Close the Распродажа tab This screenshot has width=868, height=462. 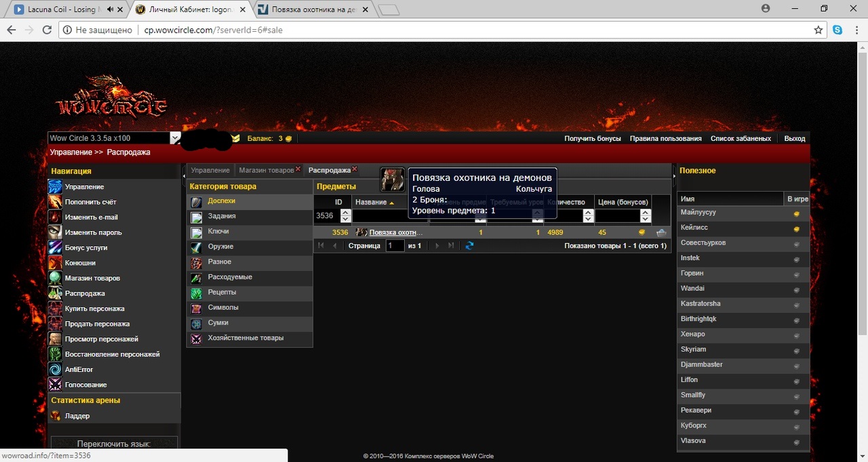coord(355,169)
